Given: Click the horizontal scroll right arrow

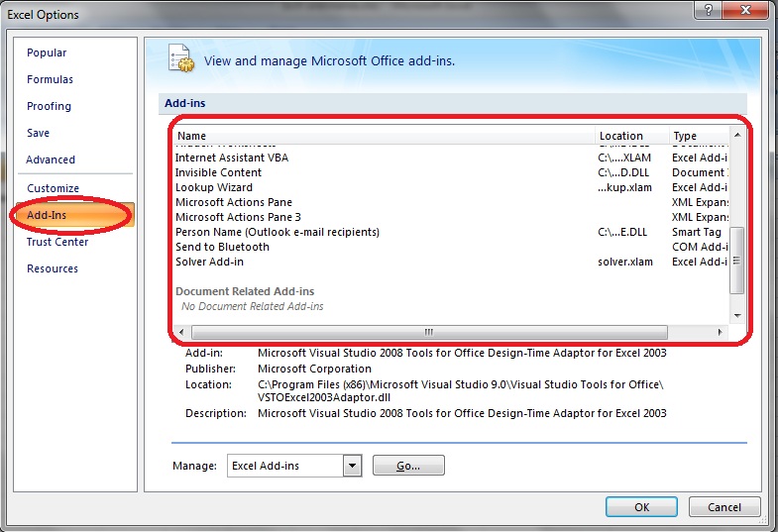Looking at the screenshot, I should (720, 332).
